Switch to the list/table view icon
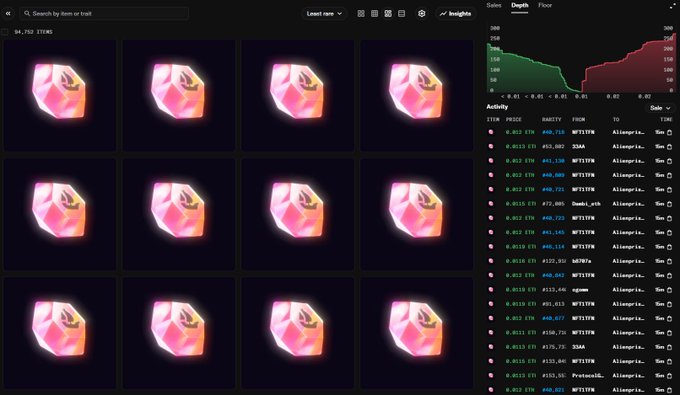The height and width of the screenshot is (395, 680). click(402, 14)
